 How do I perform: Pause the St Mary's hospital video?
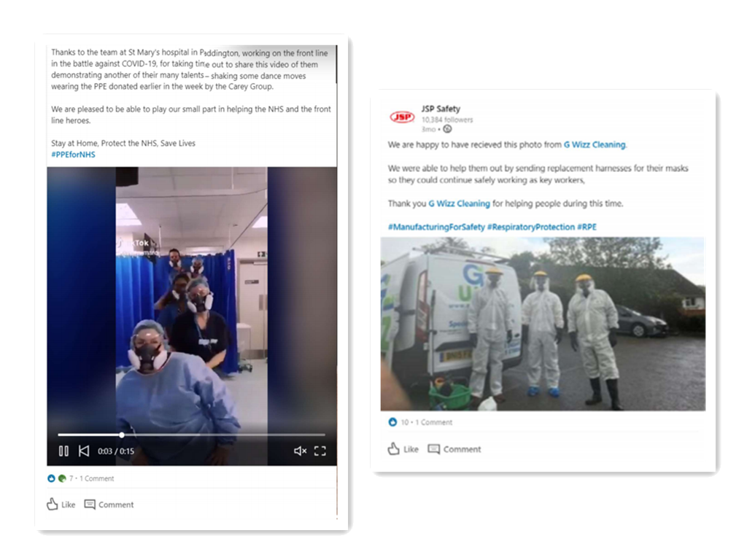point(63,451)
